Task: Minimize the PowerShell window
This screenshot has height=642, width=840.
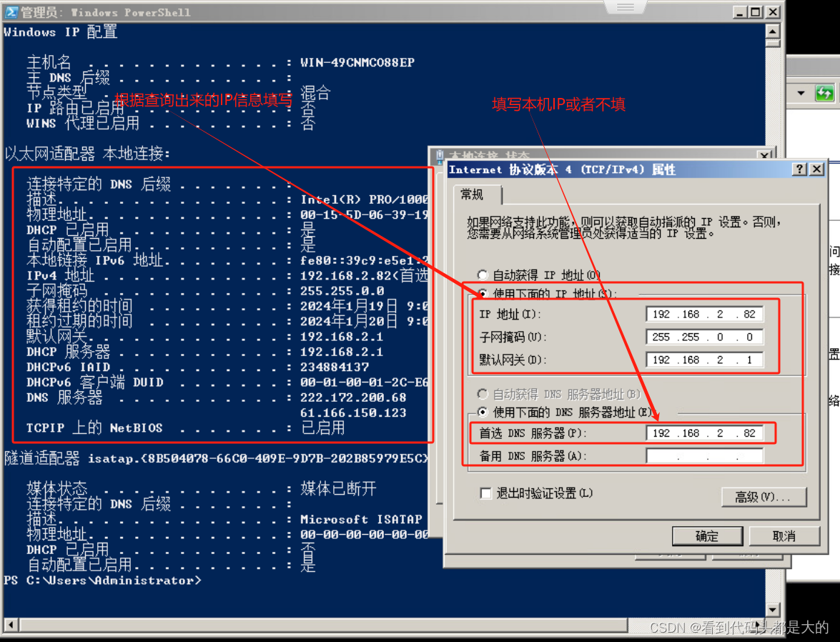Action: pos(740,11)
